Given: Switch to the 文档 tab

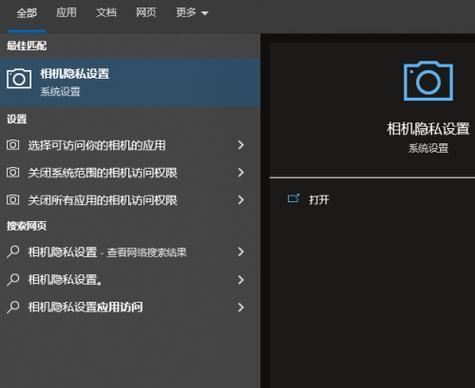Looking at the screenshot, I should (106, 13).
